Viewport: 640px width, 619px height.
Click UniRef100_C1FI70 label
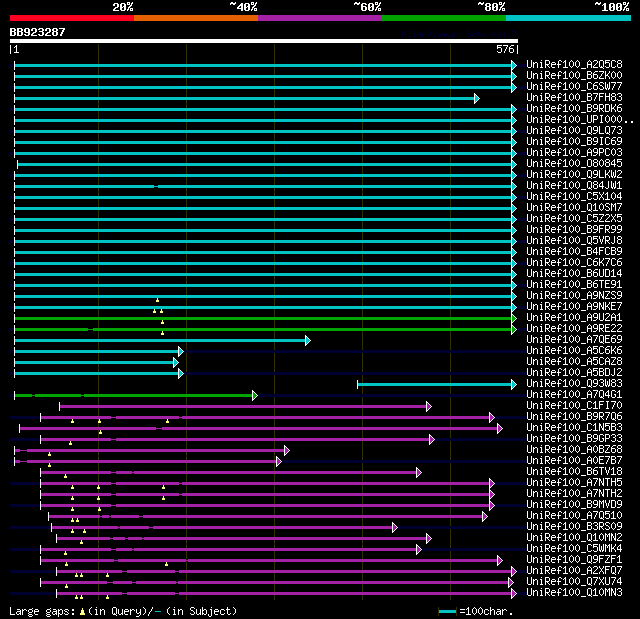tap(574, 406)
